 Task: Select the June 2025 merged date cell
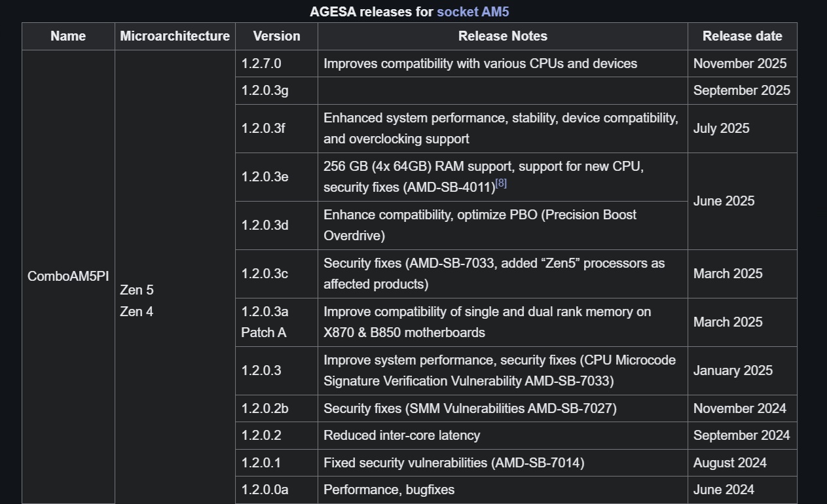click(724, 201)
